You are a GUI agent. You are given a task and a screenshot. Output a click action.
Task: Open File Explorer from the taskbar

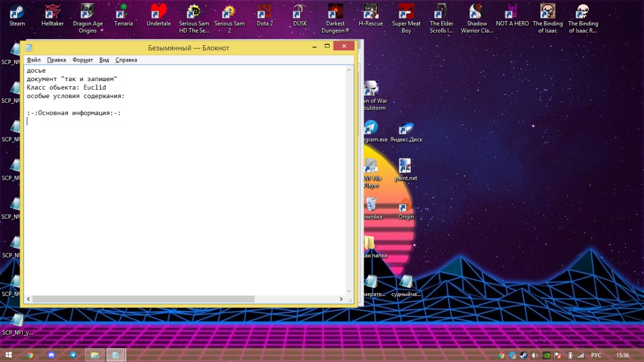pos(94,355)
